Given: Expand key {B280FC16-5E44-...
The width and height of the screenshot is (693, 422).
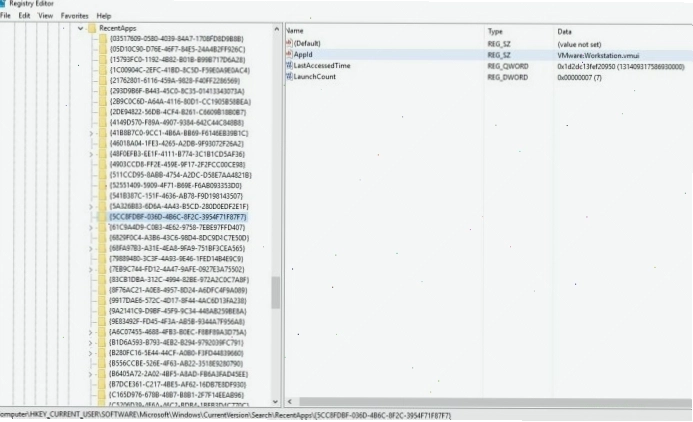Looking at the screenshot, I should (91, 353).
